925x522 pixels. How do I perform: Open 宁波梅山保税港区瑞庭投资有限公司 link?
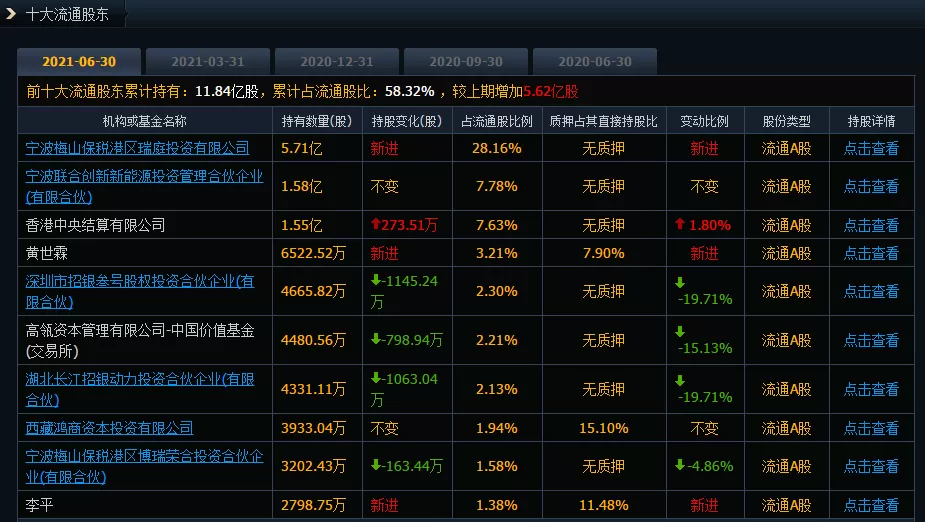[x=137, y=148]
